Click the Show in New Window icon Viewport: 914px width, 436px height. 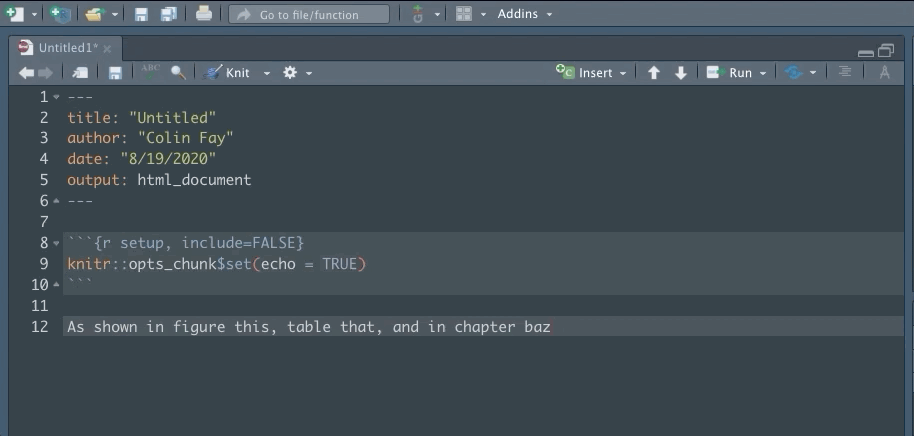[x=80, y=72]
